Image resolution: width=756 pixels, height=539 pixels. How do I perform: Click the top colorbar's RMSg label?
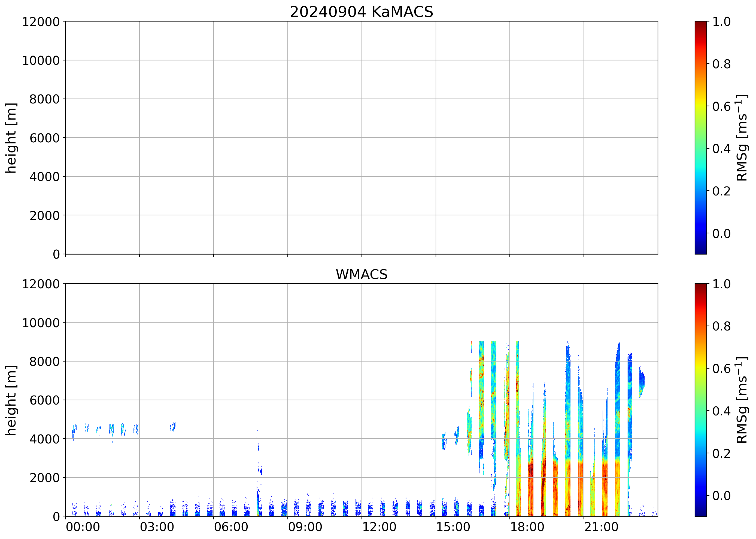click(742, 138)
